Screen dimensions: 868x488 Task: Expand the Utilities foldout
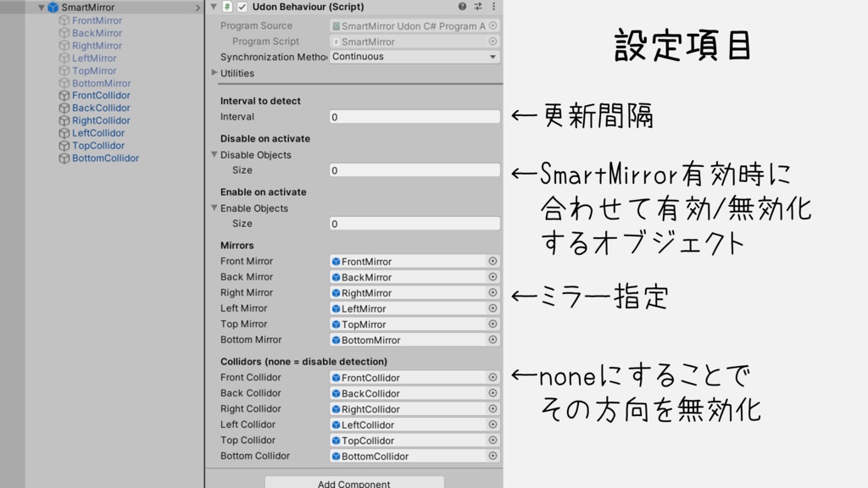(x=213, y=71)
